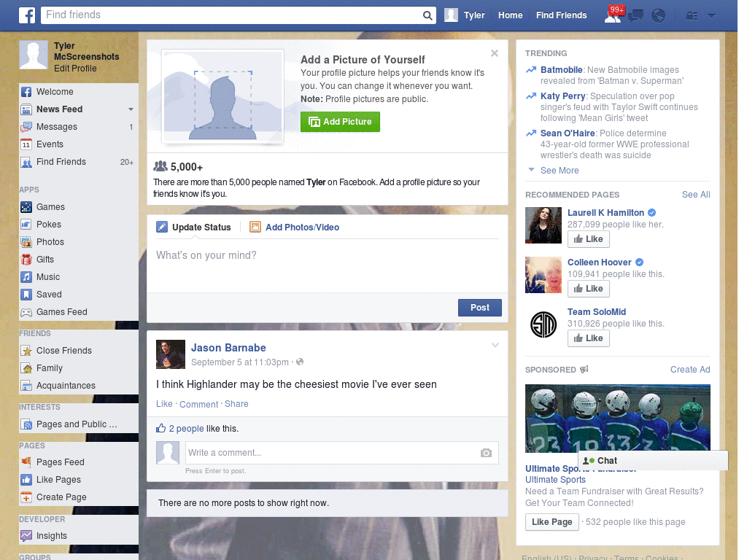Image resolution: width=747 pixels, height=560 pixels.
Task: Open the notifications globe icon
Action: (x=659, y=16)
